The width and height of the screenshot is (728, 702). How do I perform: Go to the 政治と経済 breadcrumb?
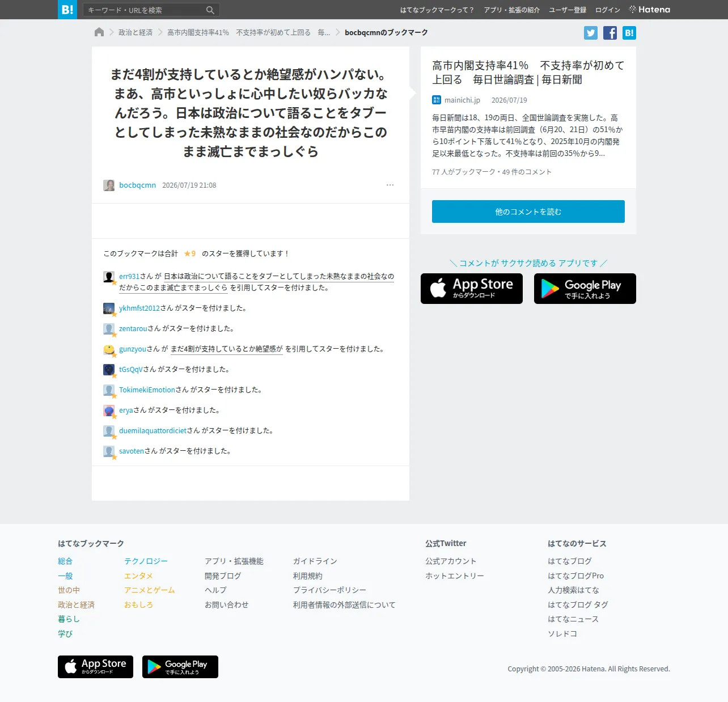[136, 32]
